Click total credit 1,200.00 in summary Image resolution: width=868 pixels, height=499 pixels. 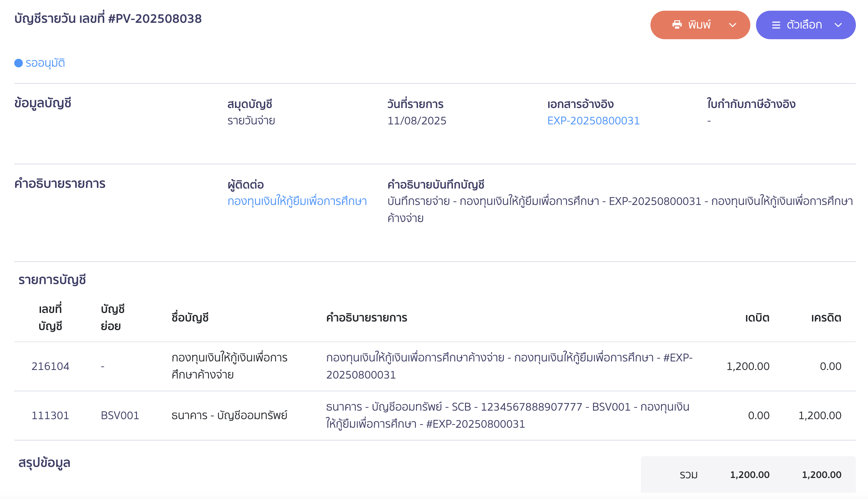pos(822,475)
